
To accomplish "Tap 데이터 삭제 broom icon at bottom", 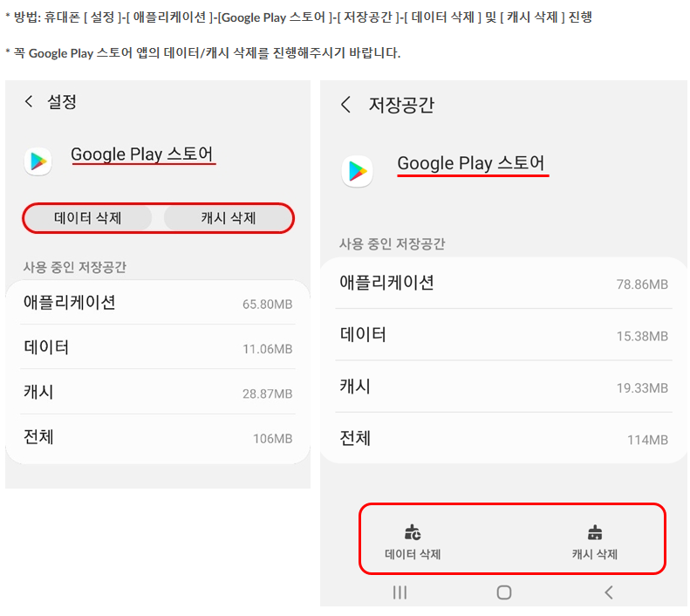I will 413,532.
